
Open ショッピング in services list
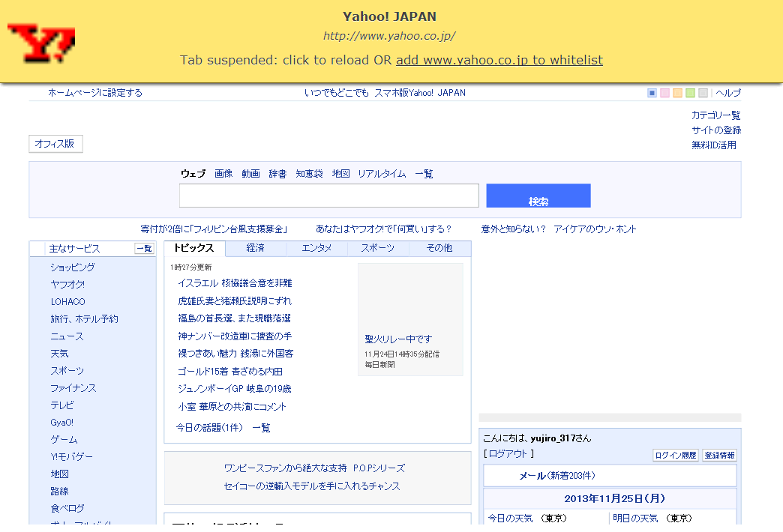tap(73, 267)
